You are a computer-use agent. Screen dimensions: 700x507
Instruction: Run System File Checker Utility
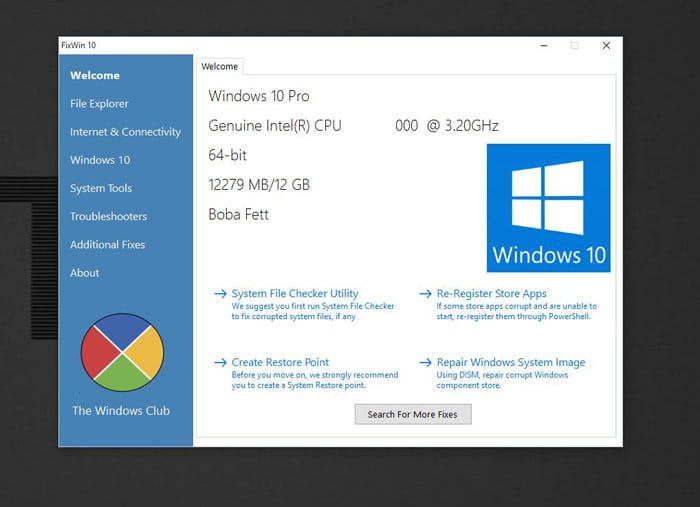tap(295, 293)
